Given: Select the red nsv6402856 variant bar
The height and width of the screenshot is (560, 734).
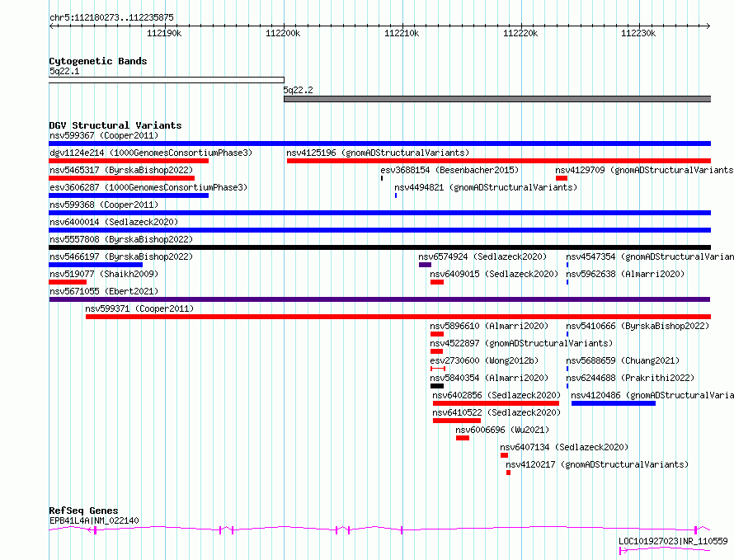Looking at the screenshot, I should [x=496, y=403].
